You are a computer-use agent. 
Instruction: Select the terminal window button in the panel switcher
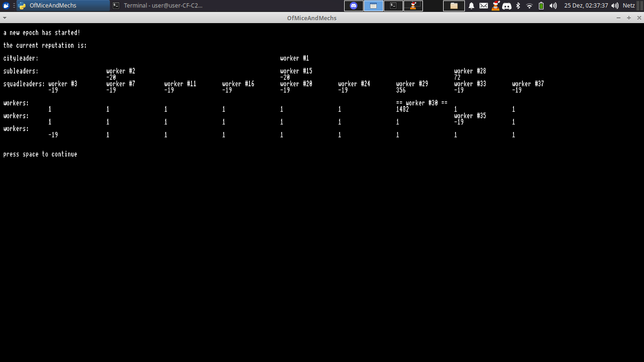tap(393, 6)
